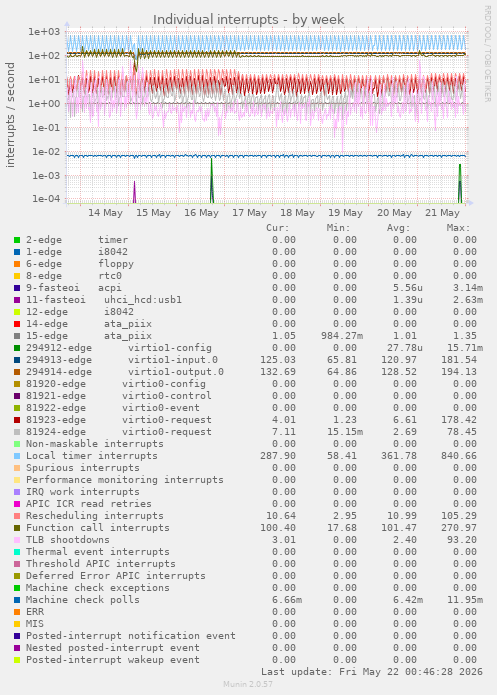This screenshot has height=695, width=497.
Task: Click Function call max value 270.97
Action: [459, 527]
